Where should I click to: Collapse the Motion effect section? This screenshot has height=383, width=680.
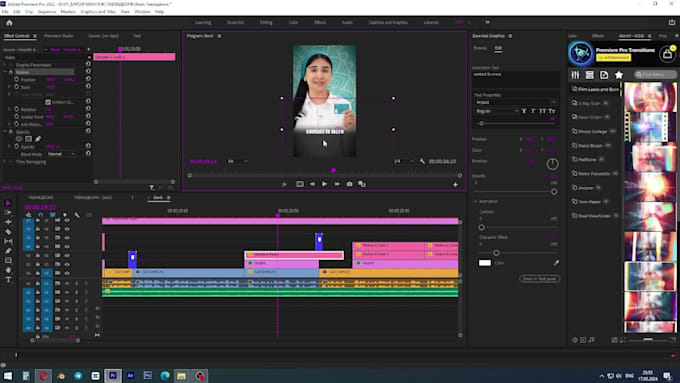[x=5, y=72]
